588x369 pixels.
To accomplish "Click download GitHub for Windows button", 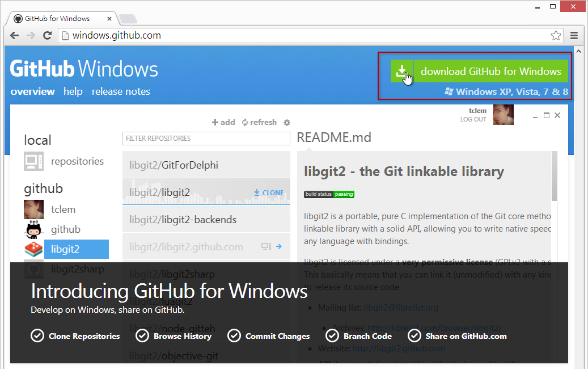I will coord(490,72).
